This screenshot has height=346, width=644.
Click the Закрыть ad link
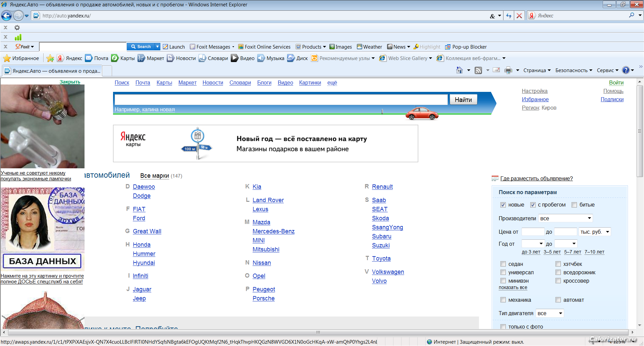click(70, 82)
